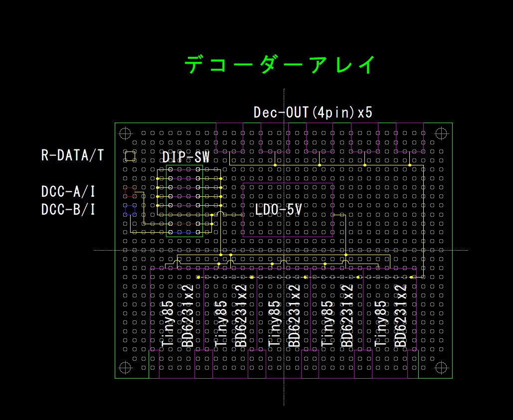Select the DIP-SW label text
This screenshot has height=420, width=513.
coord(186,157)
